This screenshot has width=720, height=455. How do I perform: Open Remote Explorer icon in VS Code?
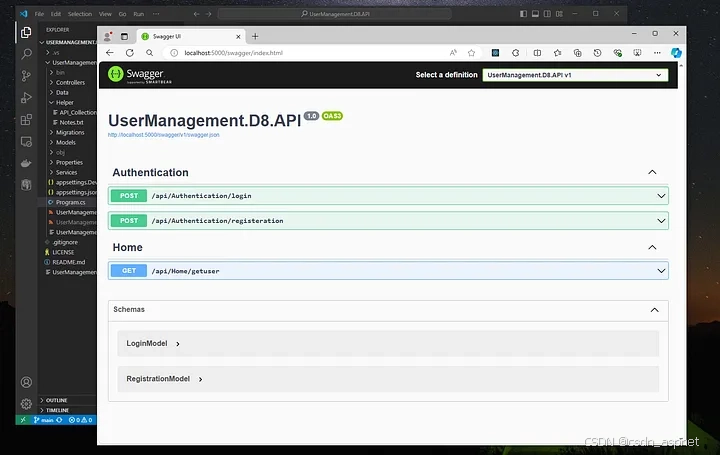click(26, 142)
